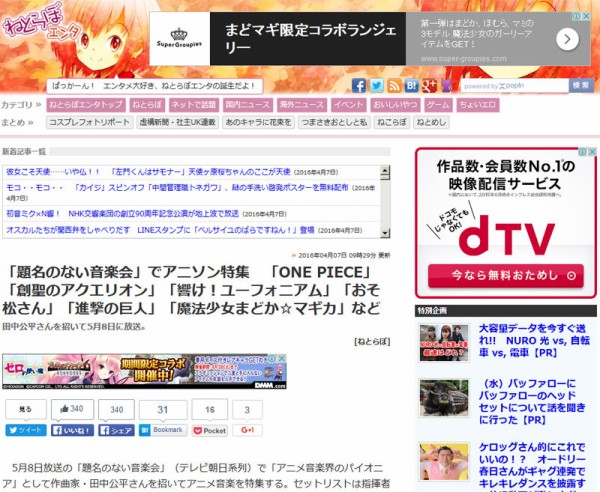Open カイジ スピンオフ トネガワ article link
Viewport: 600px width, 492px height.
point(177,187)
